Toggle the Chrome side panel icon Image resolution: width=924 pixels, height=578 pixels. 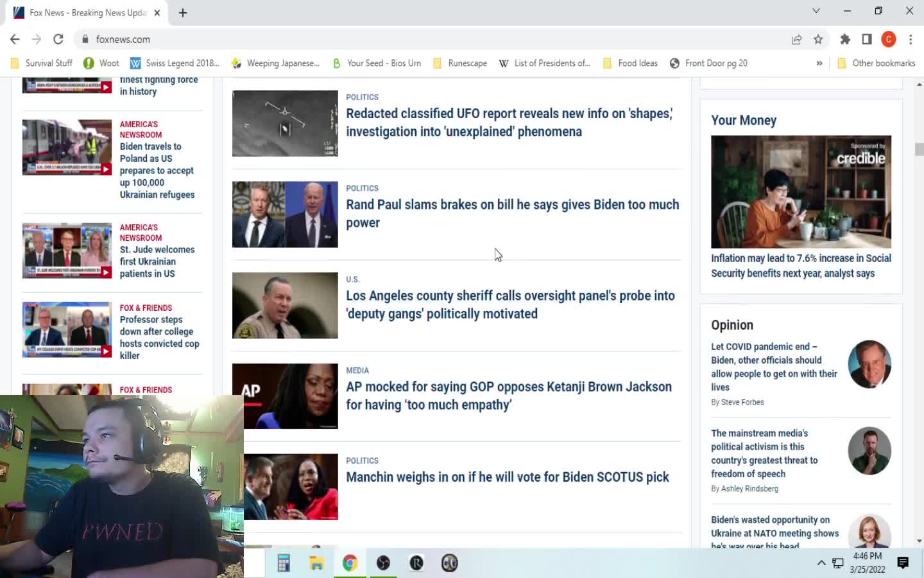[x=867, y=39]
